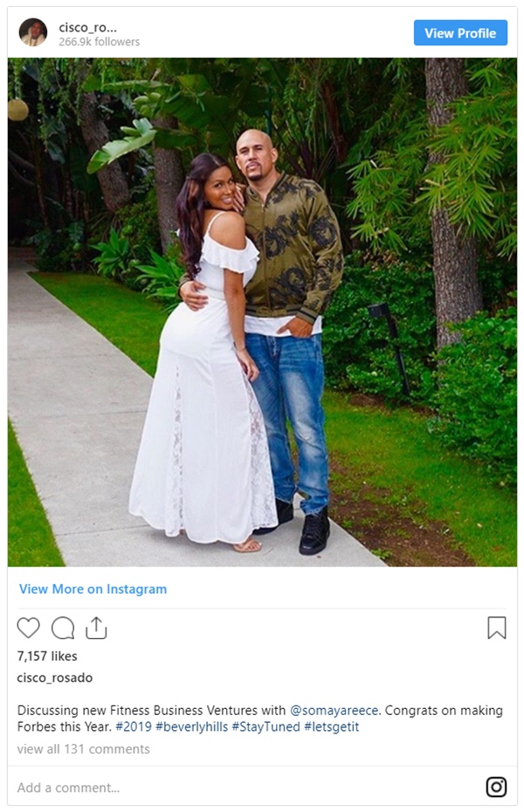Open the comment bubble icon
This screenshot has width=524, height=812.
(x=63, y=628)
